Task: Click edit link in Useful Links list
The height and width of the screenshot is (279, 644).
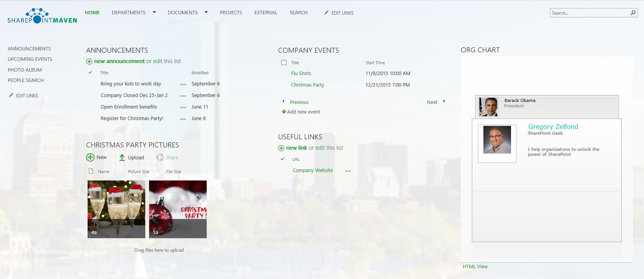Action: pos(320,148)
